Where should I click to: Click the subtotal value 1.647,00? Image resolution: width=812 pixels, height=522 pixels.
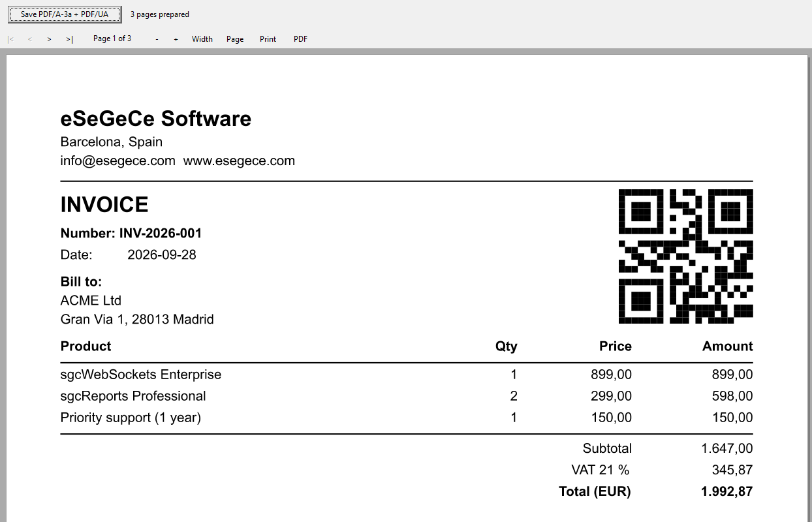click(x=727, y=448)
